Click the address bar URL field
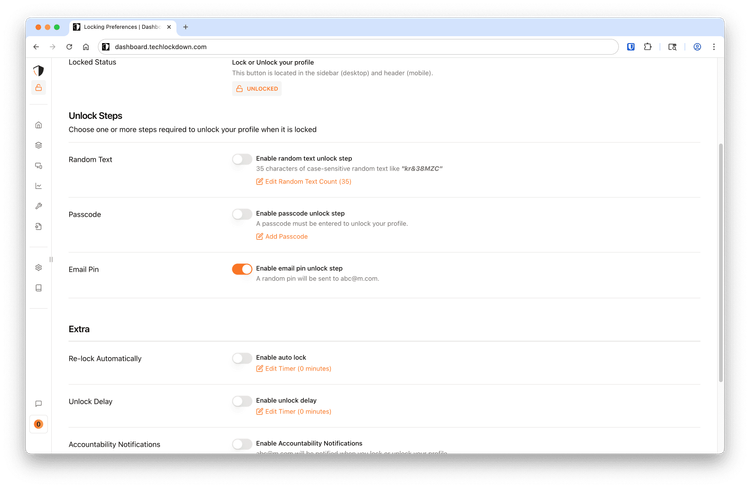The height and width of the screenshot is (488, 750). [x=350, y=46]
